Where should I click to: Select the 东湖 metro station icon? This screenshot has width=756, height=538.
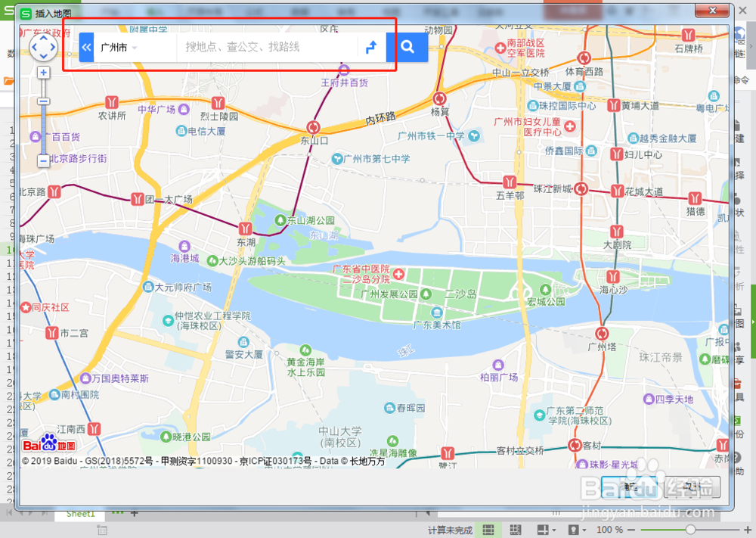[246, 229]
